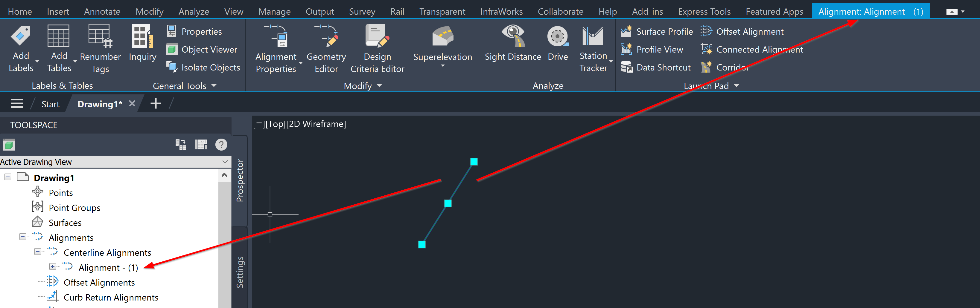980x308 pixels.
Task: Switch to the Start file tab
Action: point(50,104)
